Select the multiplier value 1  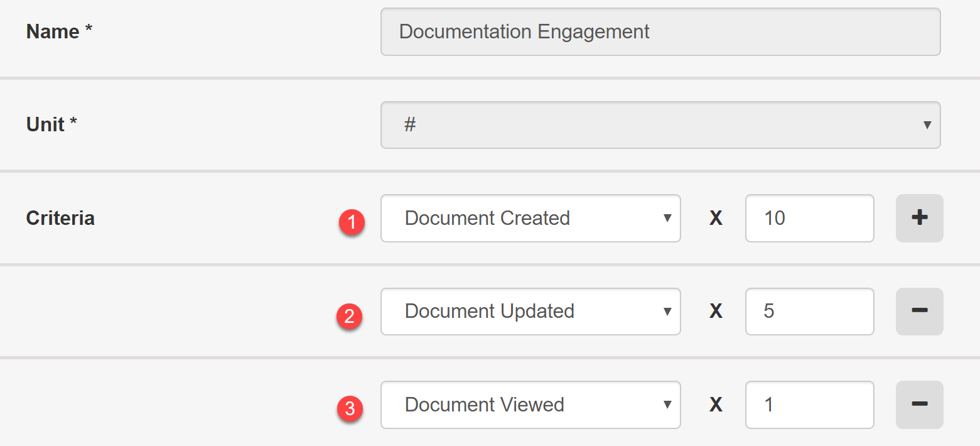809,405
